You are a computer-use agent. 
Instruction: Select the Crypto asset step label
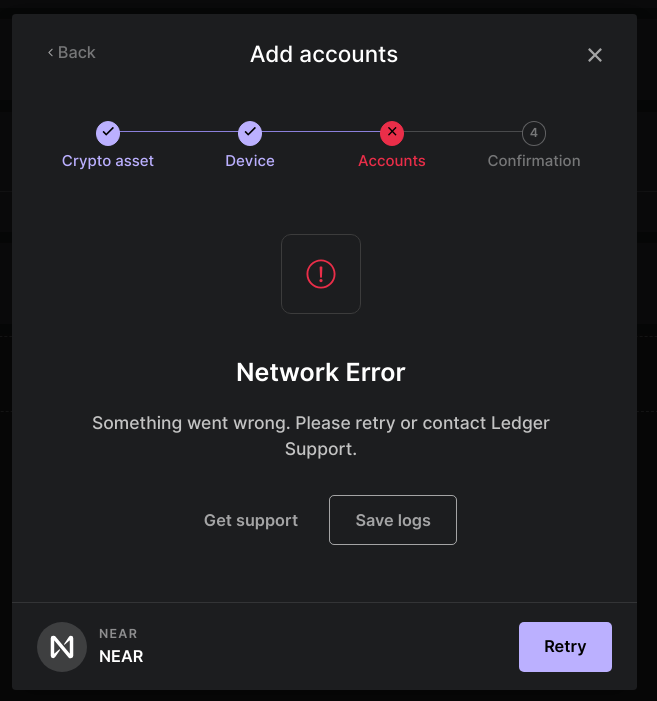pyautogui.click(x=108, y=161)
